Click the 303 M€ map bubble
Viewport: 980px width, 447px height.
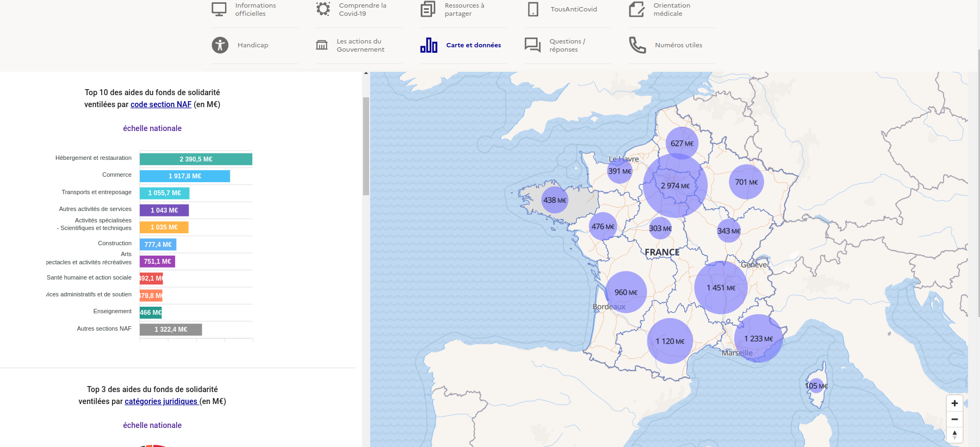point(660,228)
